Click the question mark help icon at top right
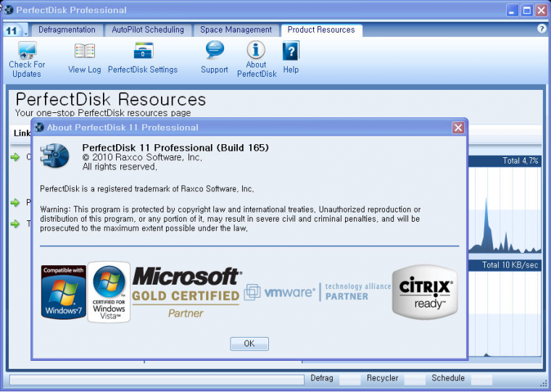 pos(541,29)
